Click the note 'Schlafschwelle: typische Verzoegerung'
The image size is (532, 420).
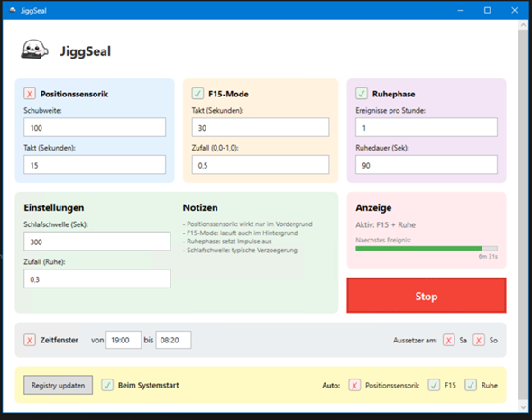point(240,250)
